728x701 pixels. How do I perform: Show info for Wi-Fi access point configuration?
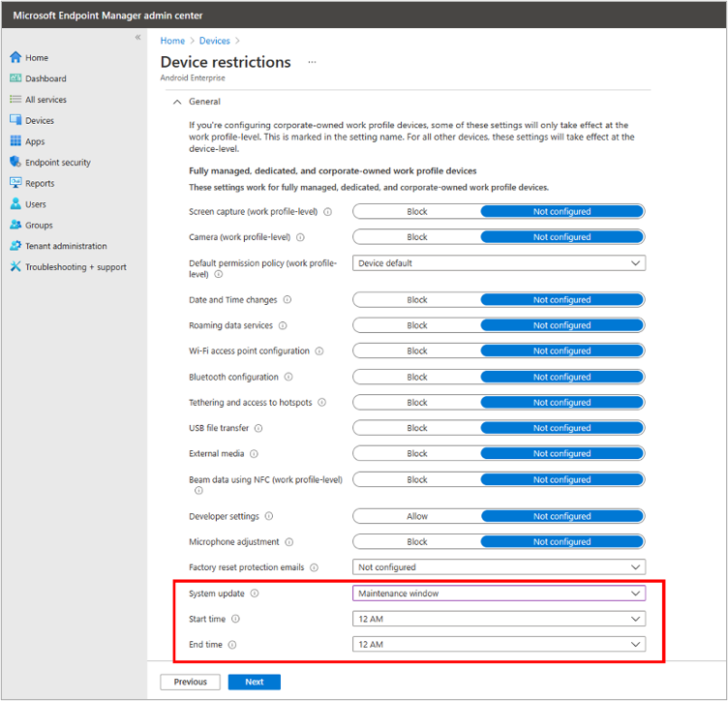click(x=319, y=350)
